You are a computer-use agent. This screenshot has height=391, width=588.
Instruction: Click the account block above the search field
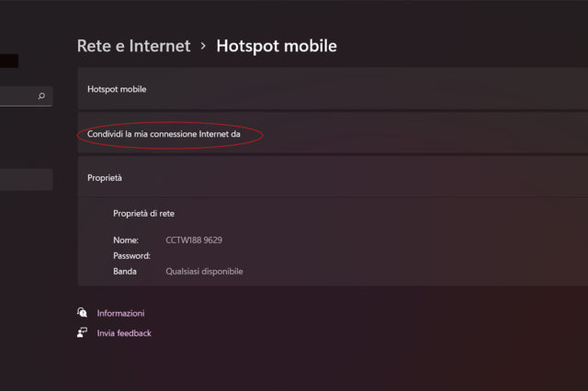coord(9,61)
